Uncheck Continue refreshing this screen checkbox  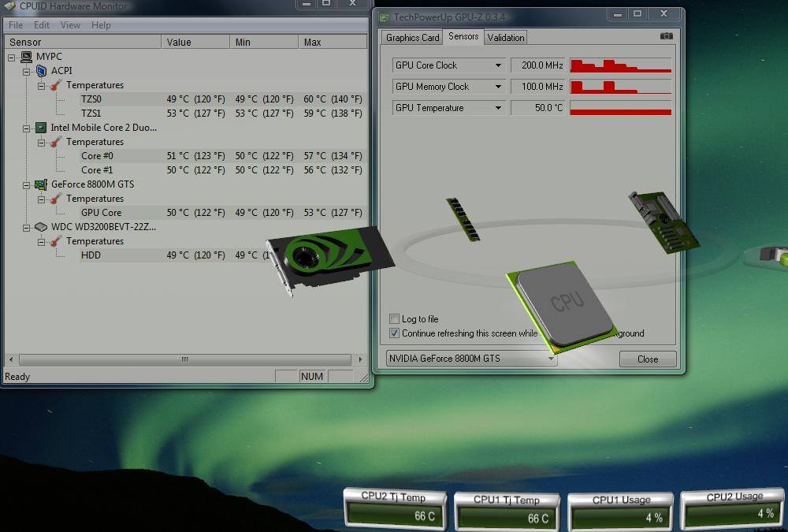coord(395,333)
